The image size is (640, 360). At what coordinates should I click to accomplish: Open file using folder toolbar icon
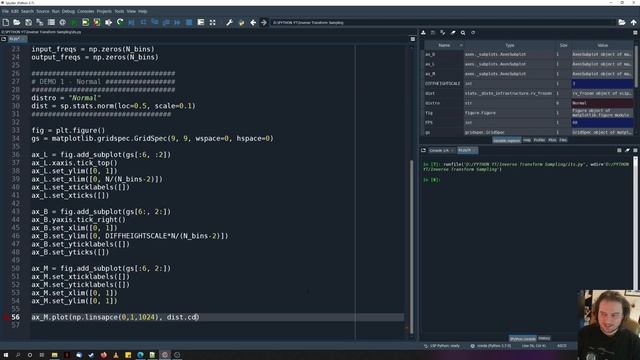(17, 22)
